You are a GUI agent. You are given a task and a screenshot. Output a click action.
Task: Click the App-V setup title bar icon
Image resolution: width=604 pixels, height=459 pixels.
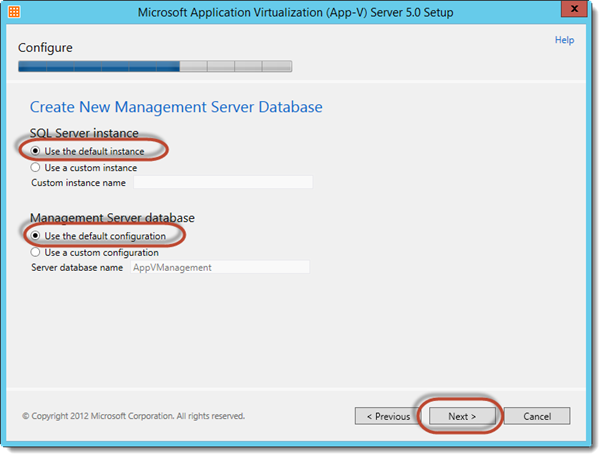14,12
